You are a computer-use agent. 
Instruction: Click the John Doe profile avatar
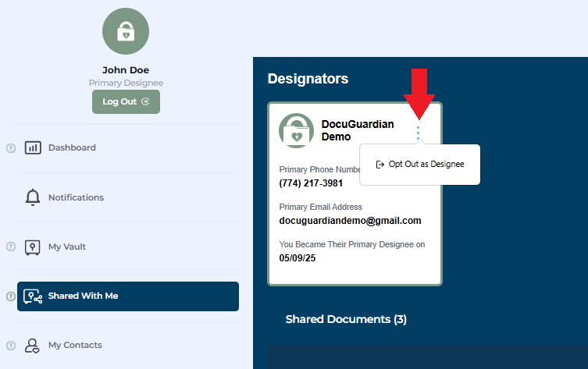pyautogui.click(x=126, y=31)
